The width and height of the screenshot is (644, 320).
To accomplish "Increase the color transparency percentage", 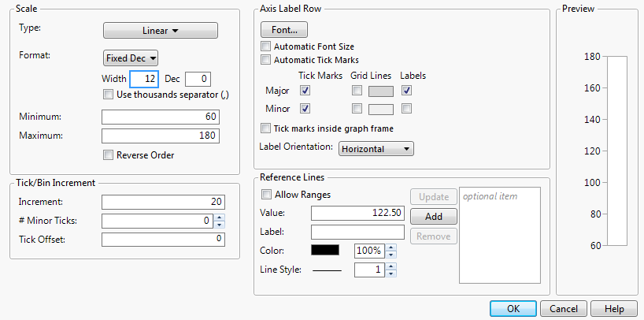I will [x=391, y=247].
